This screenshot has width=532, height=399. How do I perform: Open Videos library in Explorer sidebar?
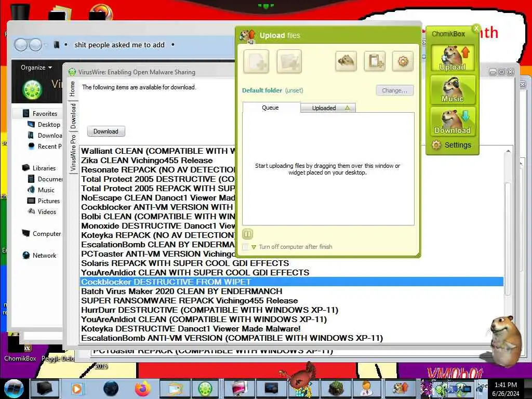42,212
